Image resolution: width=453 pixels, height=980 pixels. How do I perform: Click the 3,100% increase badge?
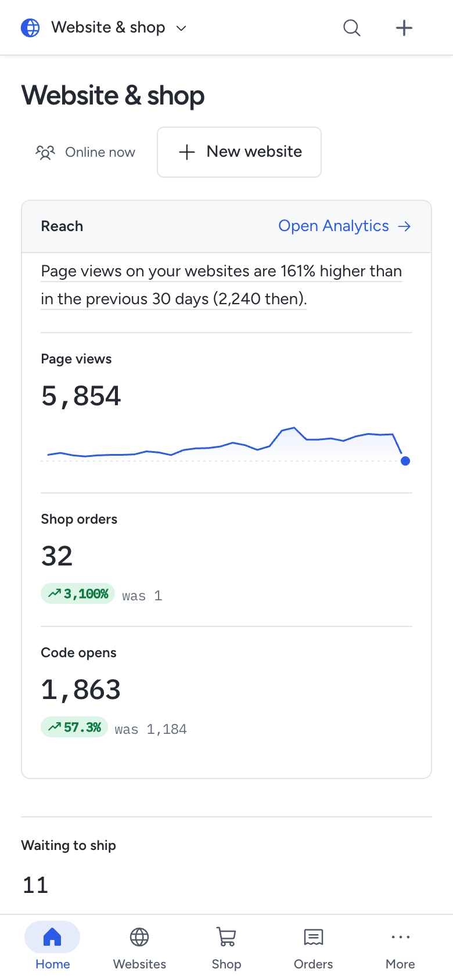(78, 594)
